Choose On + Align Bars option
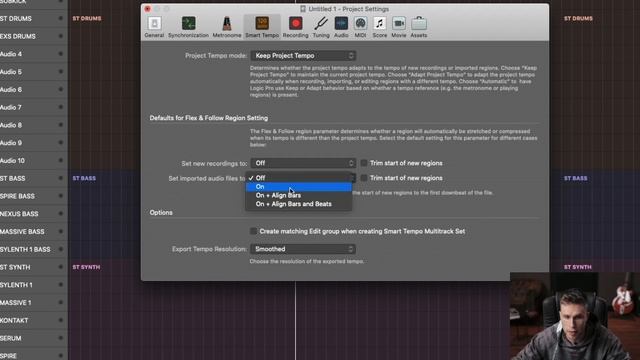The image size is (640, 360). pyautogui.click(x=298, y=195)
